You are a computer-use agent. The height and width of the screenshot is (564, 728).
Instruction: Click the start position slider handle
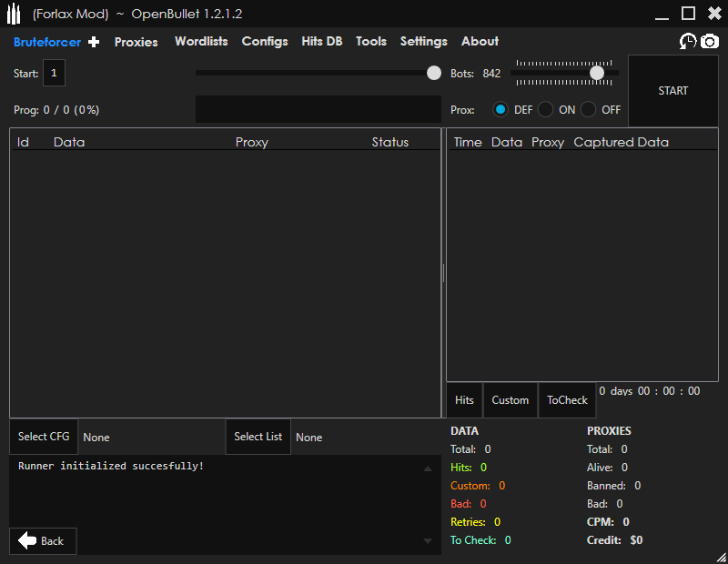pos(434,73)
